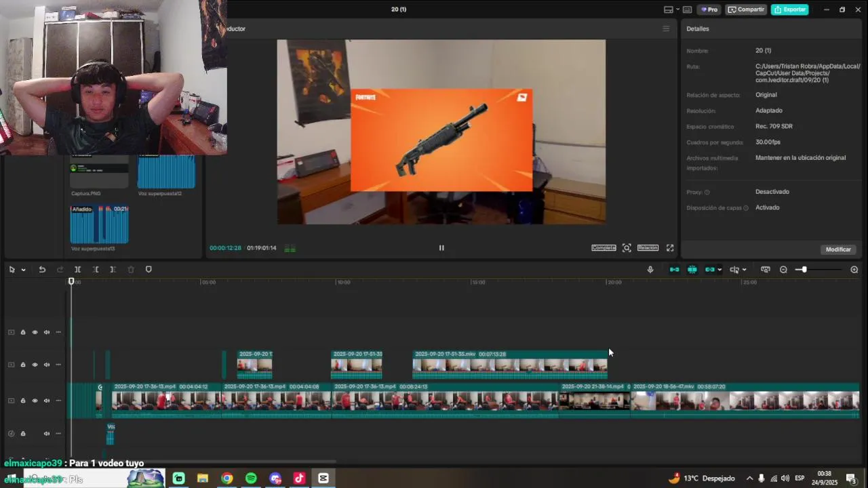Lock the second video track
The image size is (868, 488).
coord(23,365)
